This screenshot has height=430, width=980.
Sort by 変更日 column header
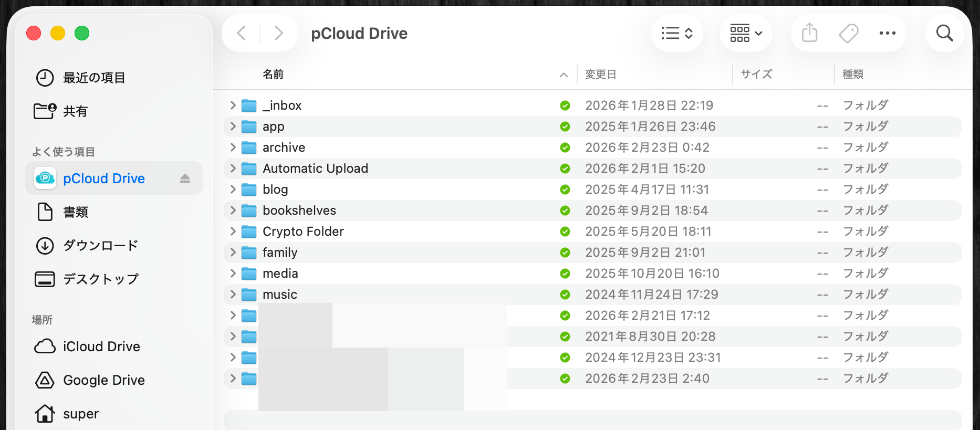pos(600,75)
